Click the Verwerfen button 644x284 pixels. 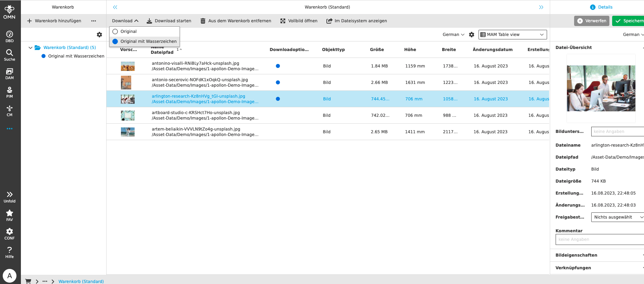point(592,21)
